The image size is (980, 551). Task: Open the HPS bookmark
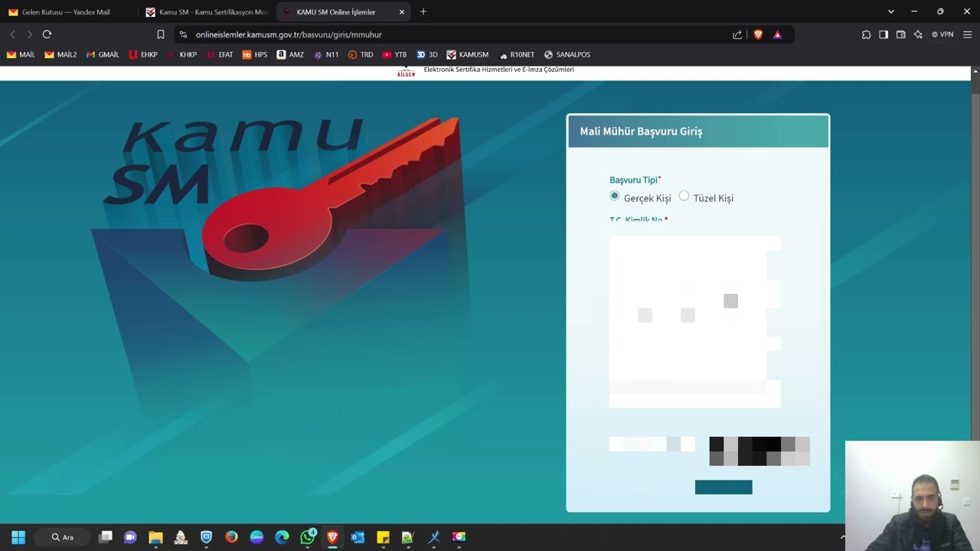click(x=255, y=55)
